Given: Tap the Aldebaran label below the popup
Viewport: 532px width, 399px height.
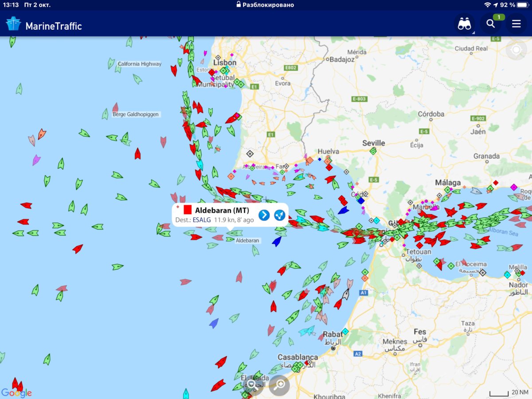Looking at the screenshot, I should click(x=247, y=240).
